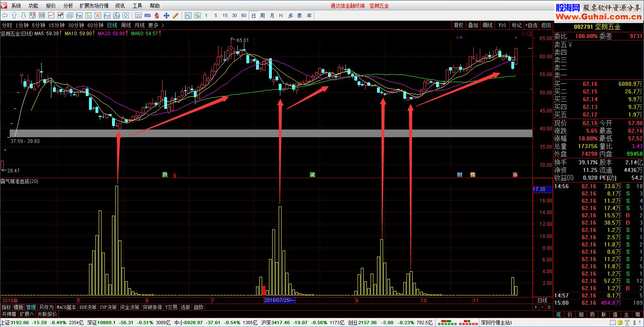The width and height of the screenshot is (644, 327).
Task: Open the 资金决策 indicator tab
Action: pos(129,307)
